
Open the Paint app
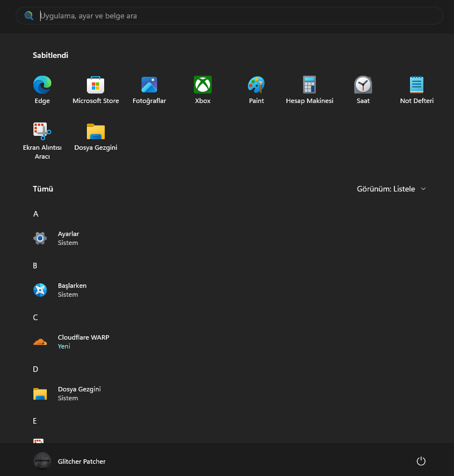point(256,90)
